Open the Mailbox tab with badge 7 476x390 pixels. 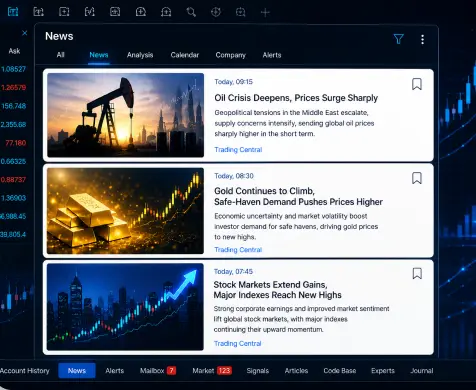[x=158, y=371]
